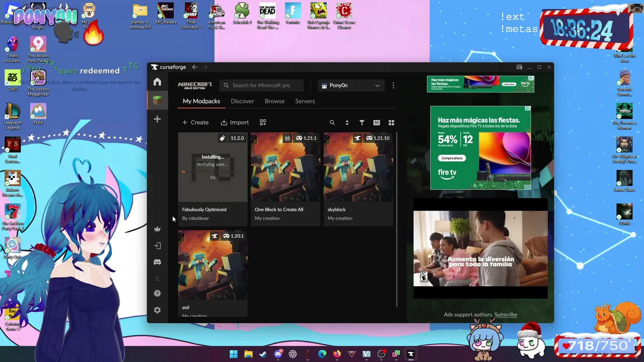Viewport: 644px width, 362px height.
Task: Open the three-dot more options menu
Action: click(x=393, y=85)
